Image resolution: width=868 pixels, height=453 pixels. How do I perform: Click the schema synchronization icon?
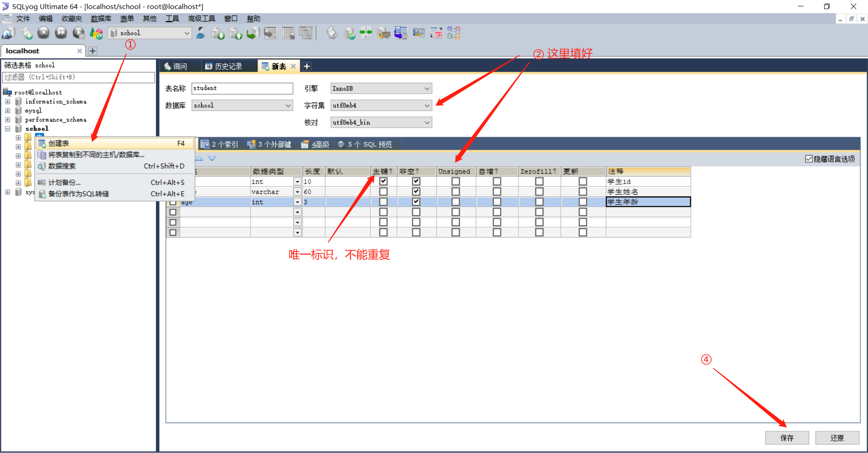pos(366,33)
